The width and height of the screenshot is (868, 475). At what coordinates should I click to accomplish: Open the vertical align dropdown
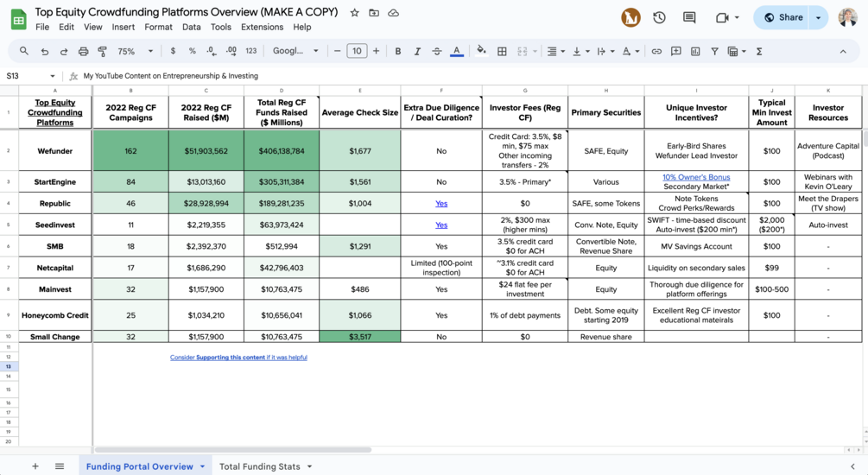(580, 51)
